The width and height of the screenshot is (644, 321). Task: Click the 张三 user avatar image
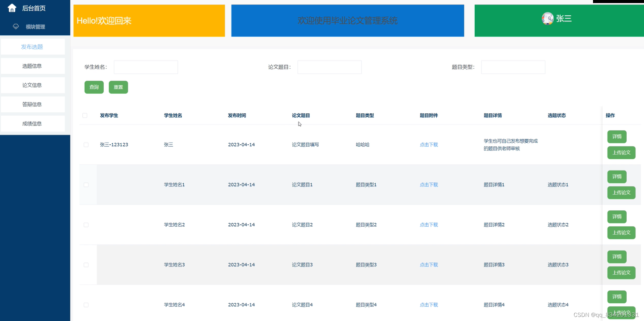click(x=547, y=18)
